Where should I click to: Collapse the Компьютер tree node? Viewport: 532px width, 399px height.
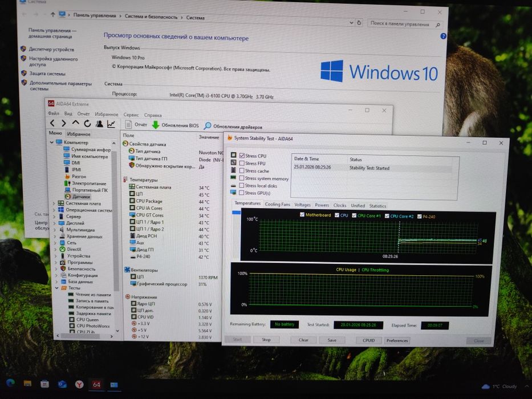(x=51, y=142)
